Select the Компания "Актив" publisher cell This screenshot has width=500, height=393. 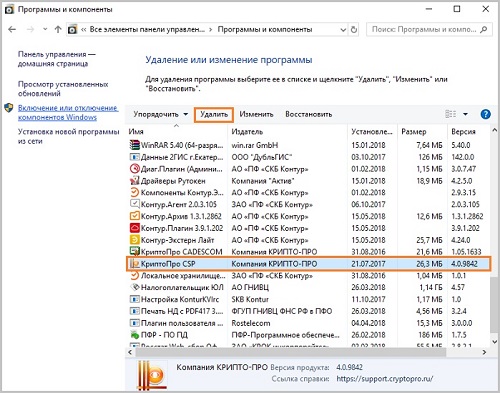pyautogui.click(x=263, y=181)
